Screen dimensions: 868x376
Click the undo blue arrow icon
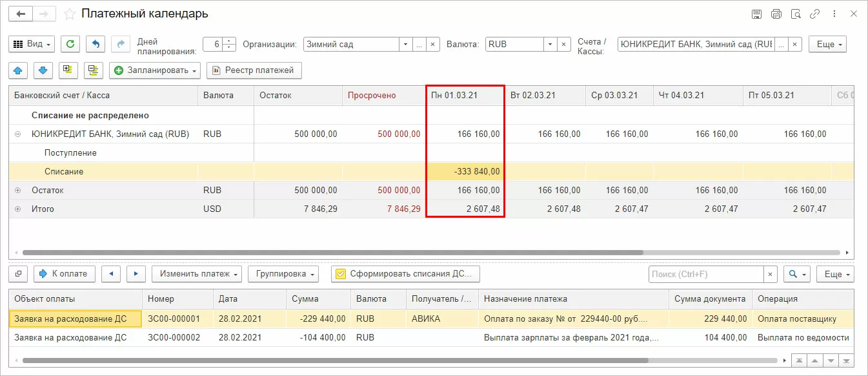point(96,44)
